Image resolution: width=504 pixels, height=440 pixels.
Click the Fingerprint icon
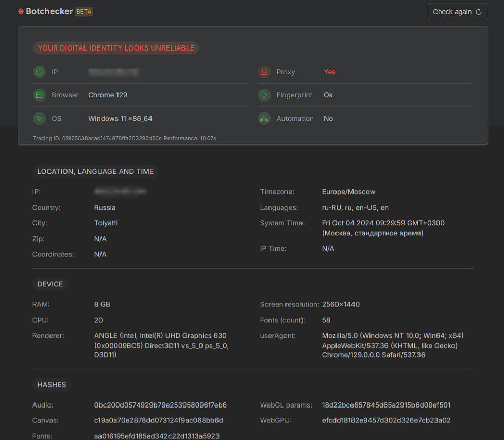(x=264, y=95)
